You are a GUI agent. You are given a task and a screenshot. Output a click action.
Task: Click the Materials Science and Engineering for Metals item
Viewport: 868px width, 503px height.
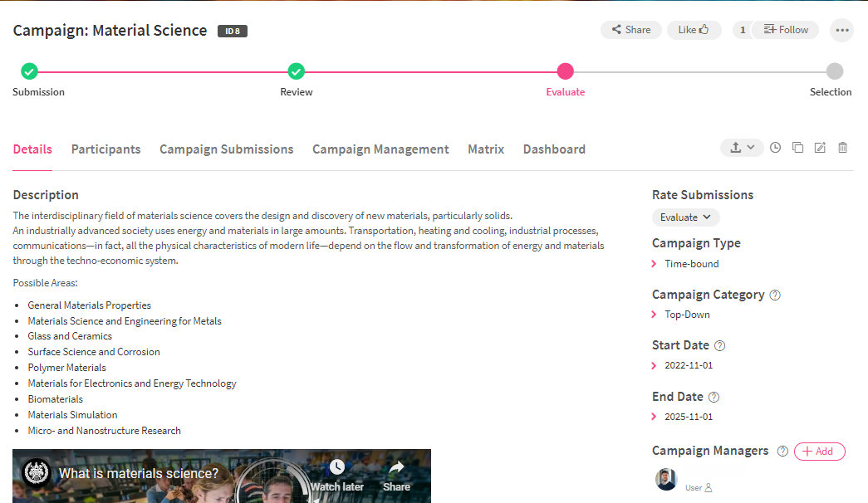[125, 321]
